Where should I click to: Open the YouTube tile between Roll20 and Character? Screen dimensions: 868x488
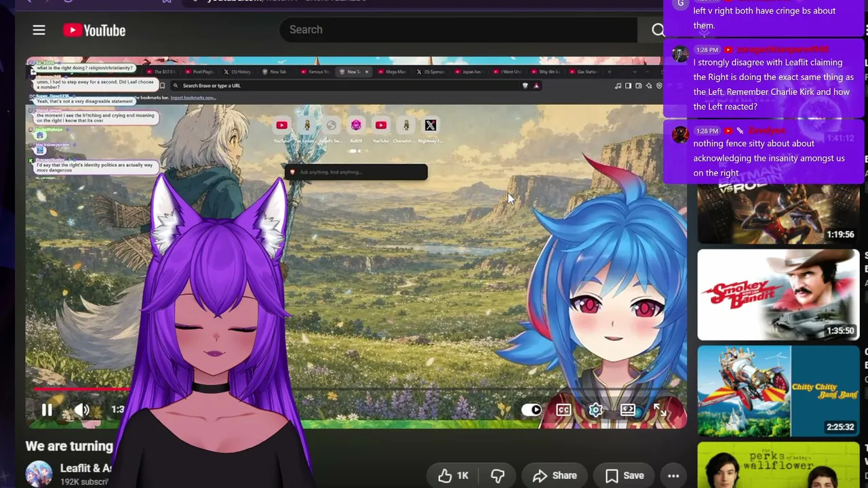(380, 125)
